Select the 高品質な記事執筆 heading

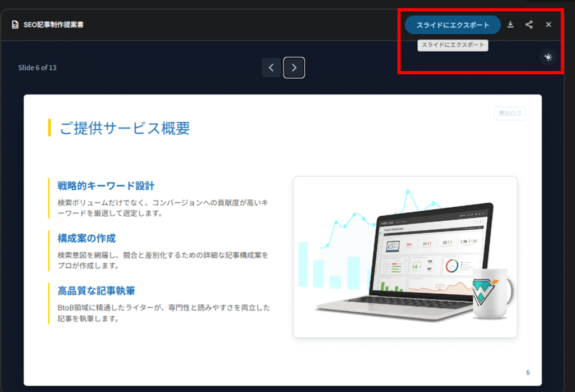(x=96, y=291)
